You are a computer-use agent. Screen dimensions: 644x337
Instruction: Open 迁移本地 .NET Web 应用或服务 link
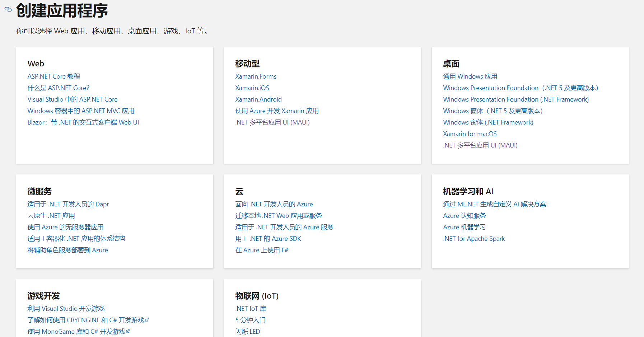point(279,216)
